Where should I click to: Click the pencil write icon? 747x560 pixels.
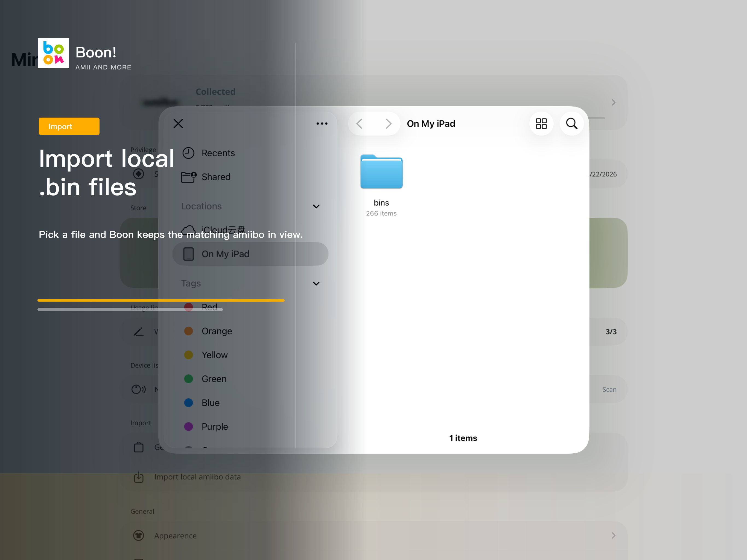click(x=138, y=332)
